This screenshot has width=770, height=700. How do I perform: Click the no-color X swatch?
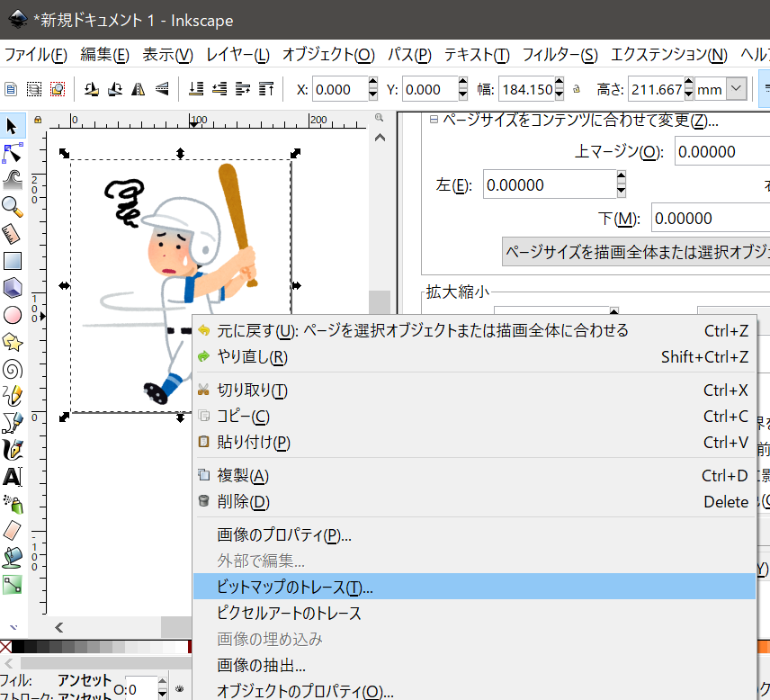(x=5, y=646)
